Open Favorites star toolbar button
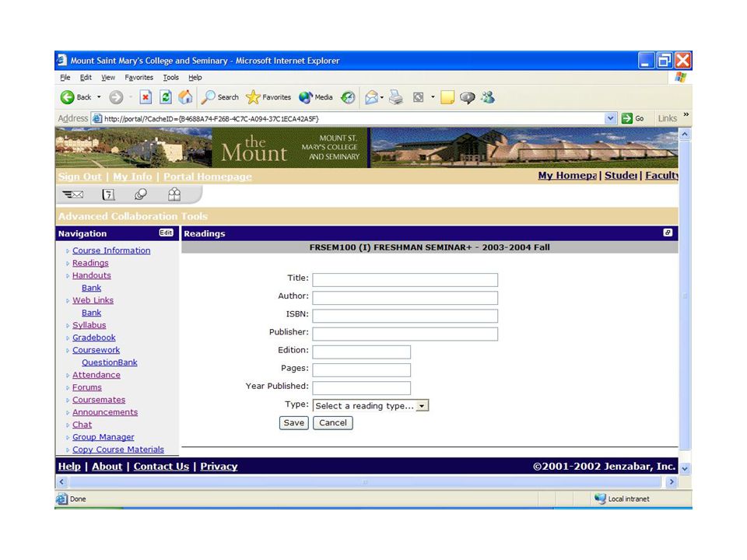Image resolution: width=747 pixels, height=560 pixels. [268, 97]
